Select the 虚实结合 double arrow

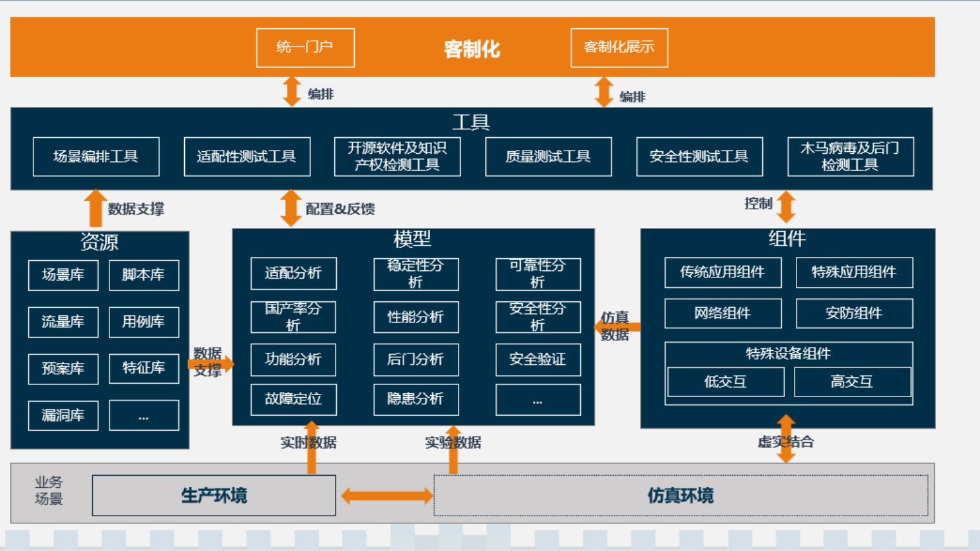pyautogui.click(x=786, y=439)
